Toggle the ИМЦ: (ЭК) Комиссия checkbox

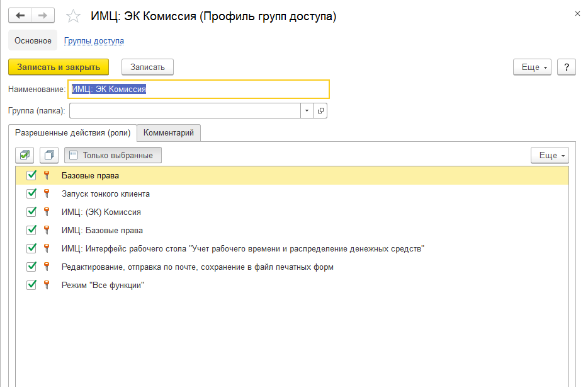[31, 212]
